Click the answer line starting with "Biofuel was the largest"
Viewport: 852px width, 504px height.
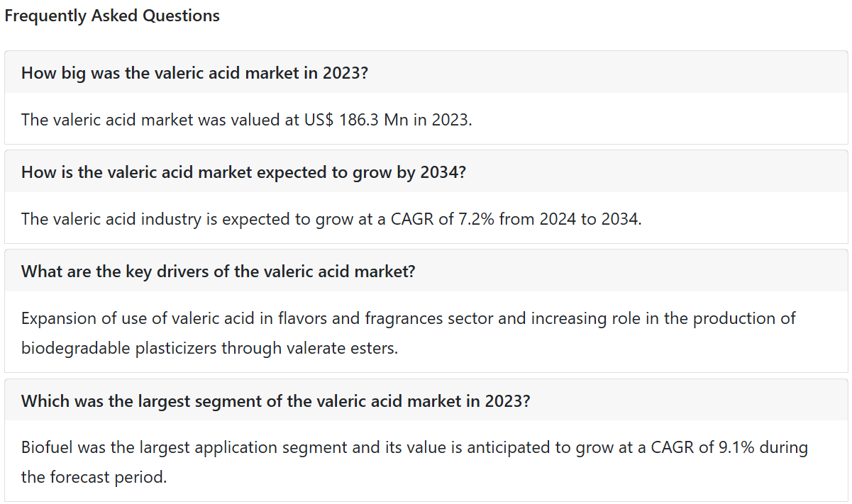[x=414, y=447]
